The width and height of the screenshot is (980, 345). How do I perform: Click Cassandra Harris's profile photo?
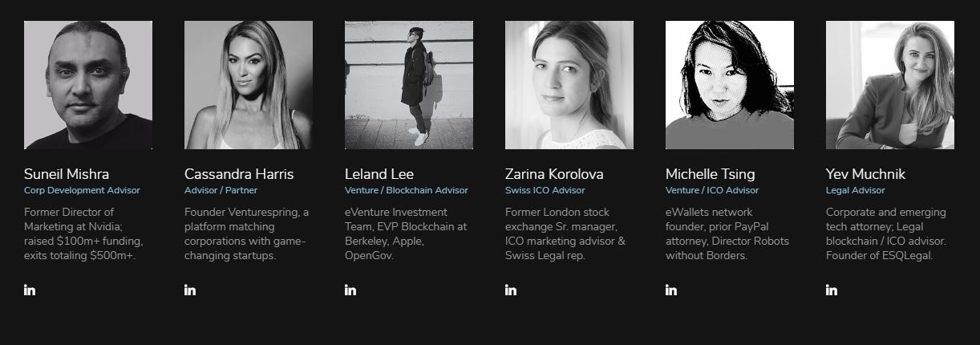point(249,85)
